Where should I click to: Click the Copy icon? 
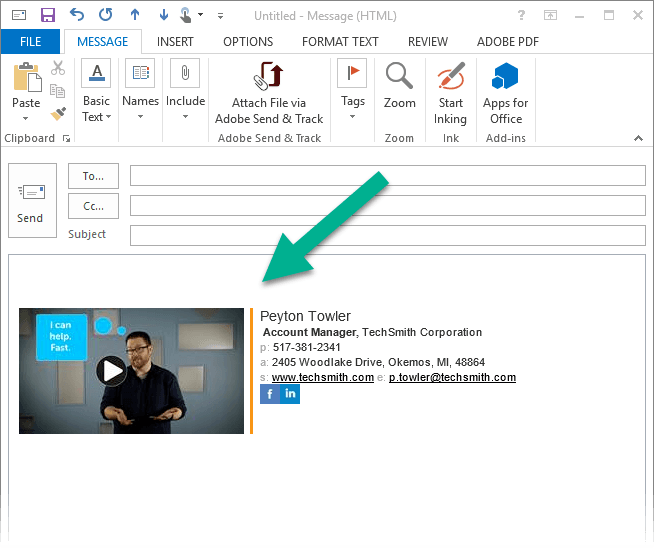coord(58,91)
